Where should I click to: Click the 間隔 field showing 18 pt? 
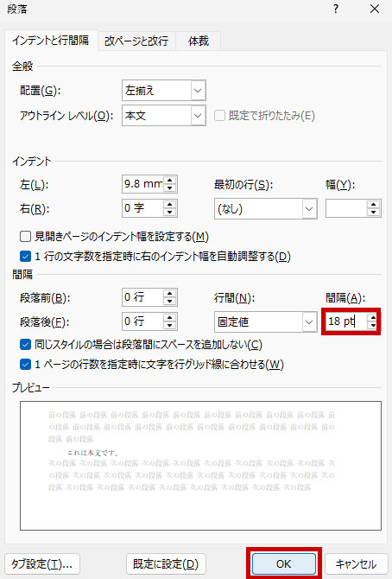pos(346,321)
